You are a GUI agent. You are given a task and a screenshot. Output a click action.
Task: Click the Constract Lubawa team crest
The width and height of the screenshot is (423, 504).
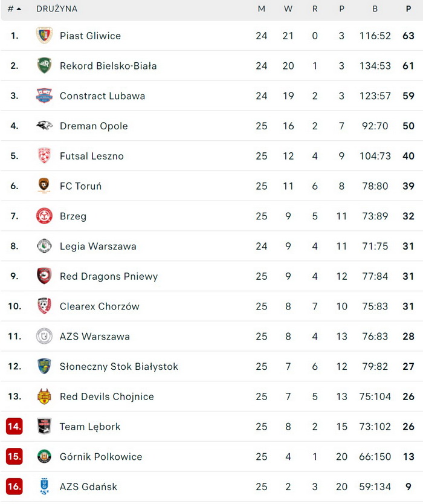click(44, 96)
